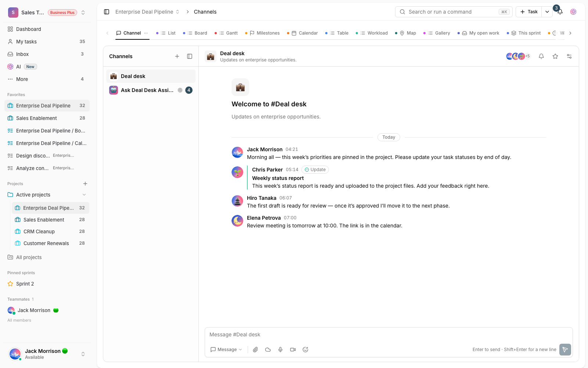Open Deal desk channel settings icon
This screenshot has height=368, width=588.
coord(569,56)
